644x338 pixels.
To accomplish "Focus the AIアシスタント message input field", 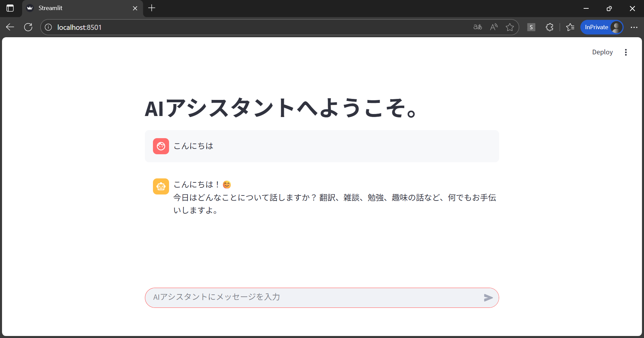I will 312,297.
